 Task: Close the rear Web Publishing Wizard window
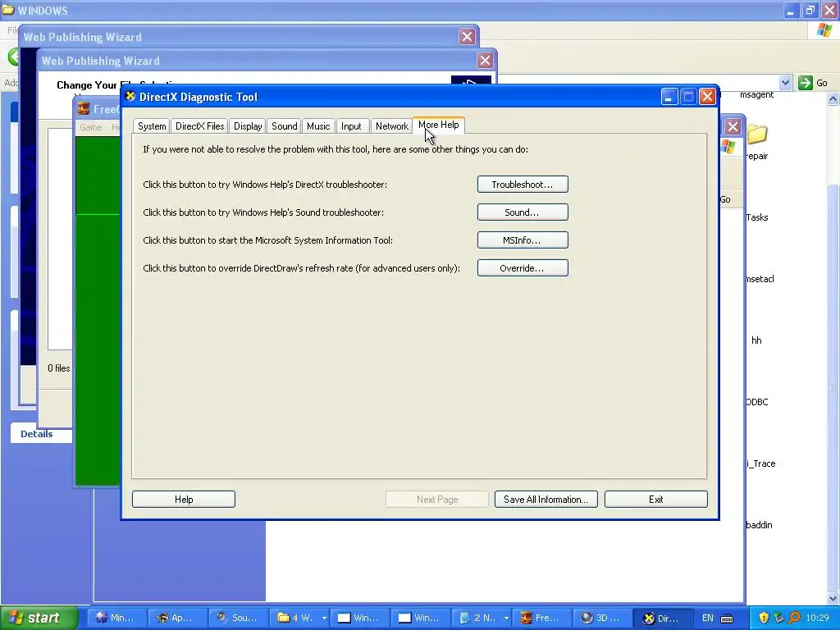467,36
